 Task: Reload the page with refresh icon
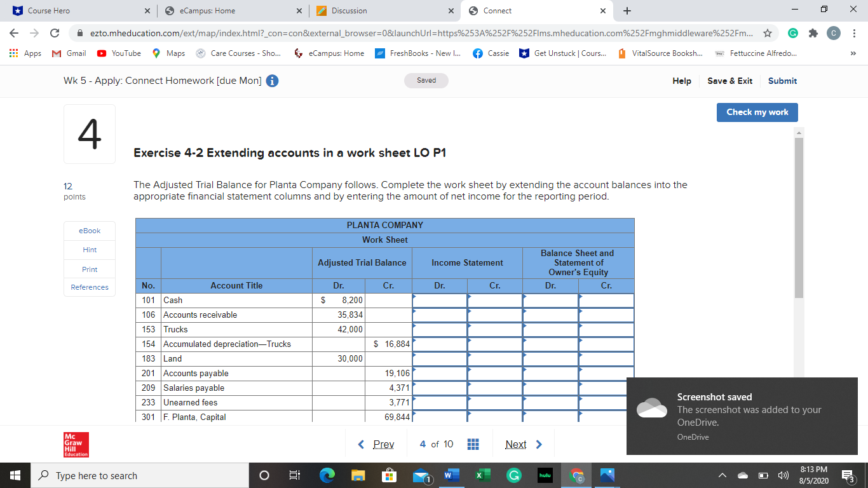click(55, 32)
